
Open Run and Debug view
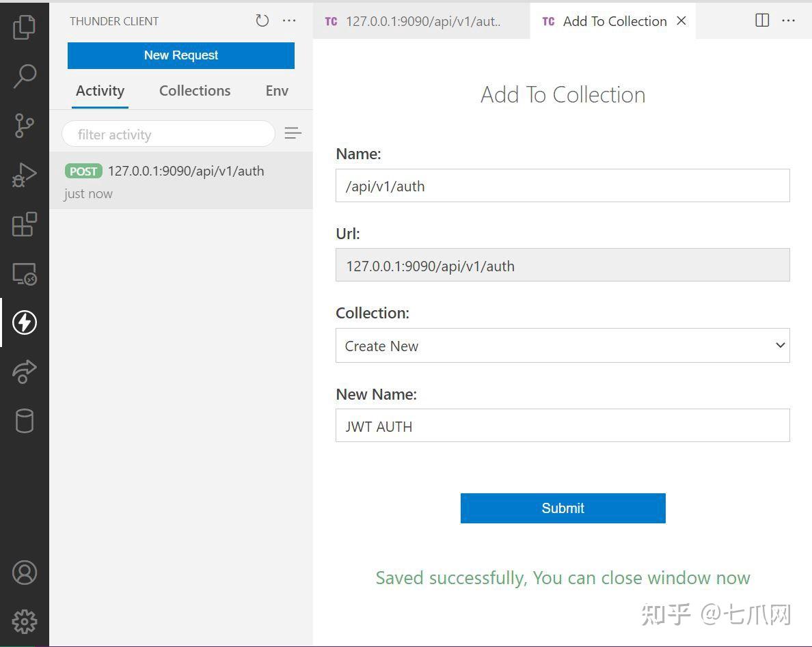click(25, 175)
